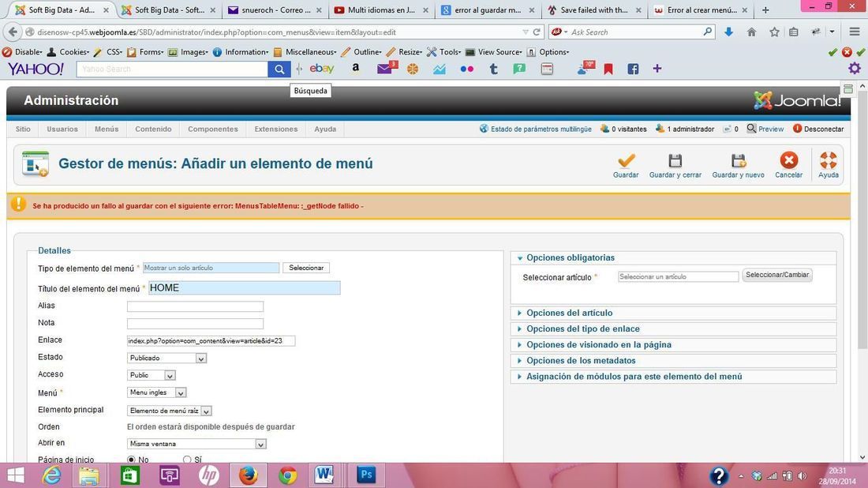Click the Nota input field
This screenshot has height=488, width=868.
tap(196, 324)
